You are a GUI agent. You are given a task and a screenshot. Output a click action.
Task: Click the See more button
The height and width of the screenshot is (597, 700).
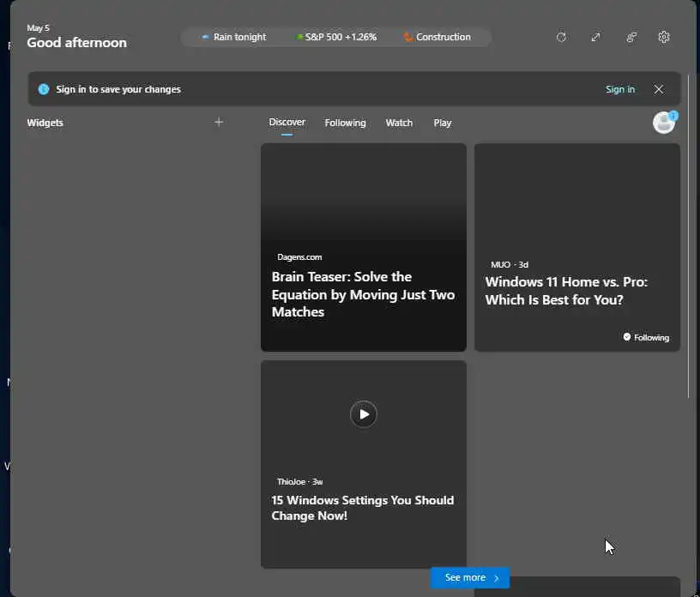click(469, 577)
